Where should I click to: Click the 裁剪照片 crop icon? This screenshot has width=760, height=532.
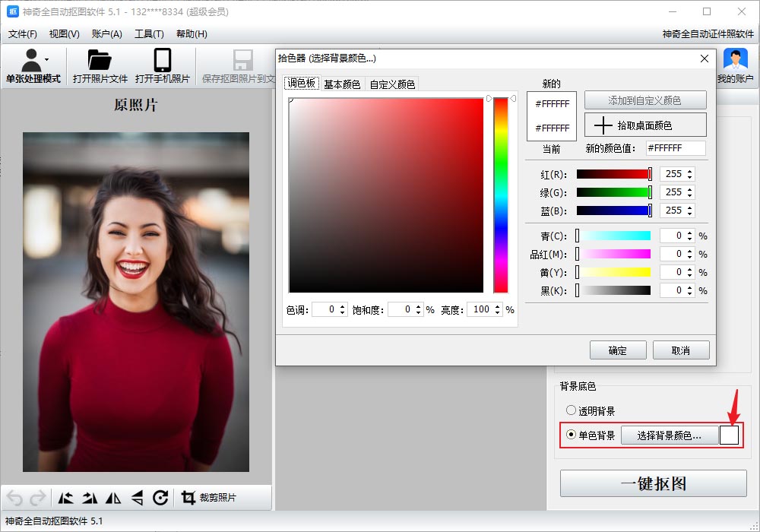click(188, 498)
